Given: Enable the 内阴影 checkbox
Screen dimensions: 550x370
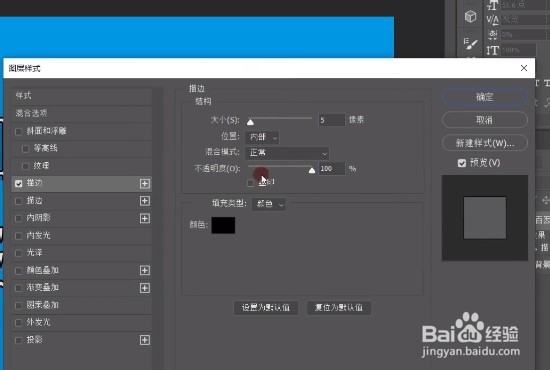Looking at the screenshot, I should (x=18, y=218).
